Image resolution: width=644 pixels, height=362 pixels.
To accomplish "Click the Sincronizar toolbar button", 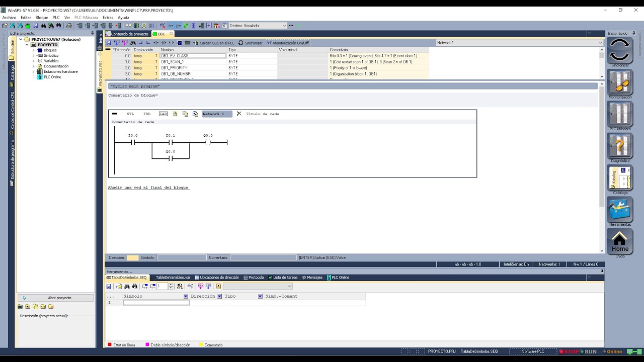I will coord(251,43).
